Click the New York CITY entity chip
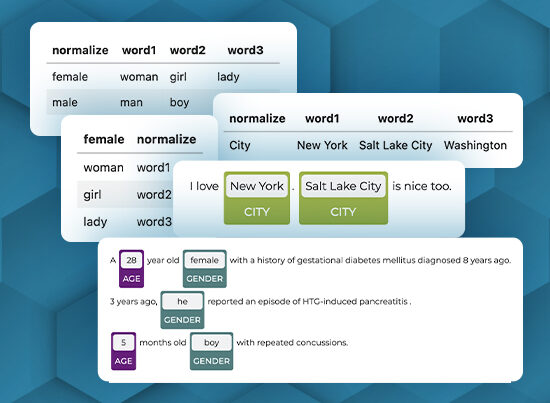Viewport: 550px width, 403px height. coord(257,198)
